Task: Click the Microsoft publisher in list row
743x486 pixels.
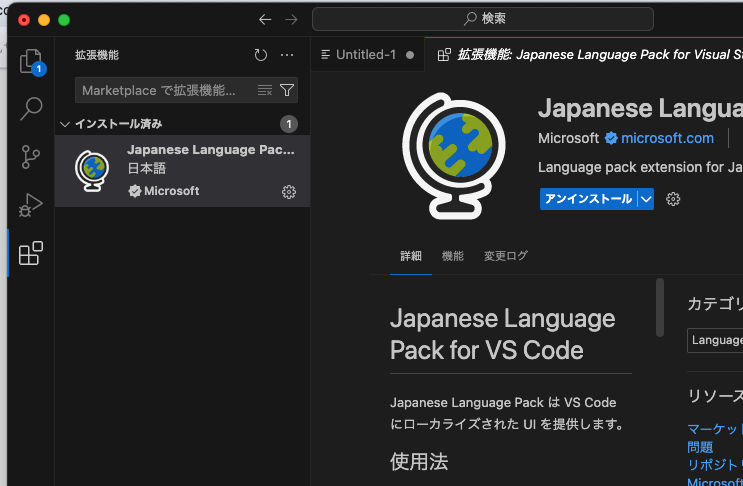Action: 172,191
